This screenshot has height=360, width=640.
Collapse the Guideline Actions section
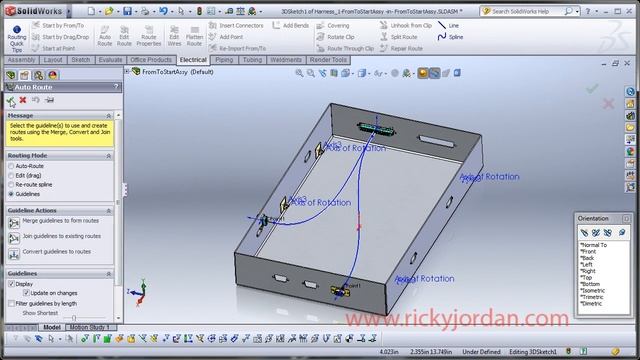(109, 211)
